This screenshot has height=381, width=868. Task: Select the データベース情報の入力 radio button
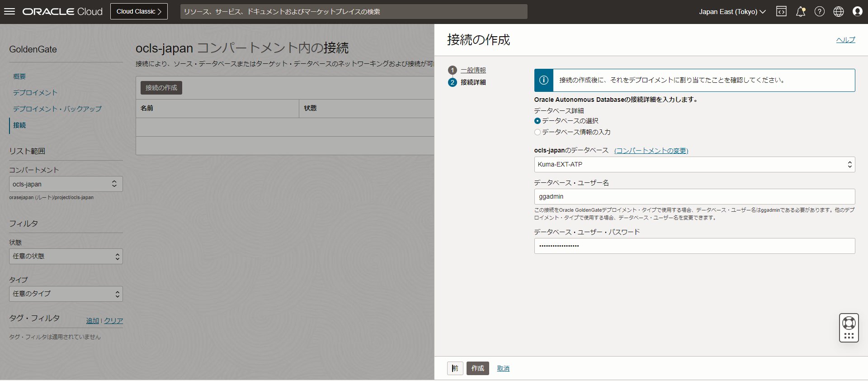click(538, 132)
